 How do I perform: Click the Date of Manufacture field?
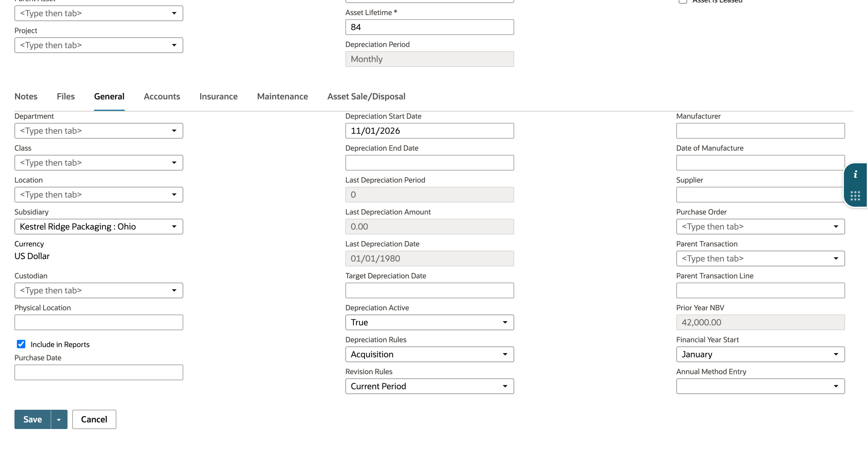760,163
